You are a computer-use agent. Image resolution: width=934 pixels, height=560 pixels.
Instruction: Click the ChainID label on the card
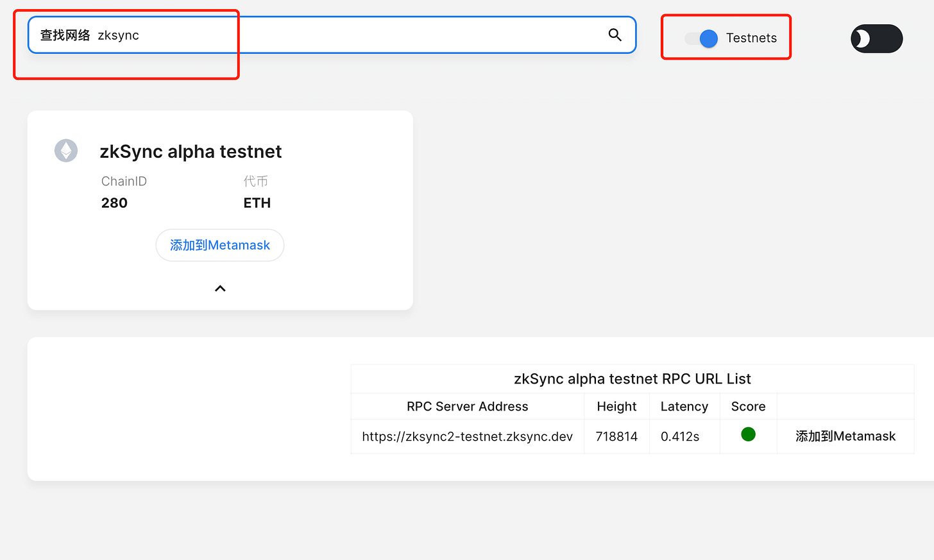124,182
